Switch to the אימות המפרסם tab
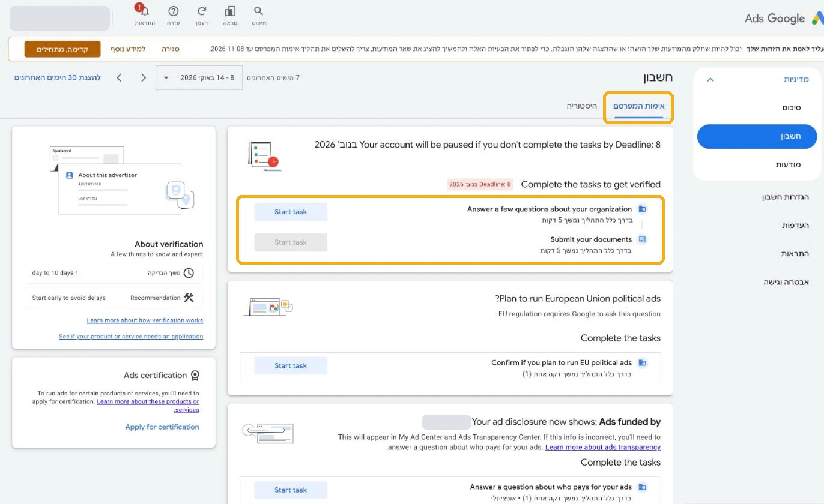824x504 pixels. (x=638, y=106)
